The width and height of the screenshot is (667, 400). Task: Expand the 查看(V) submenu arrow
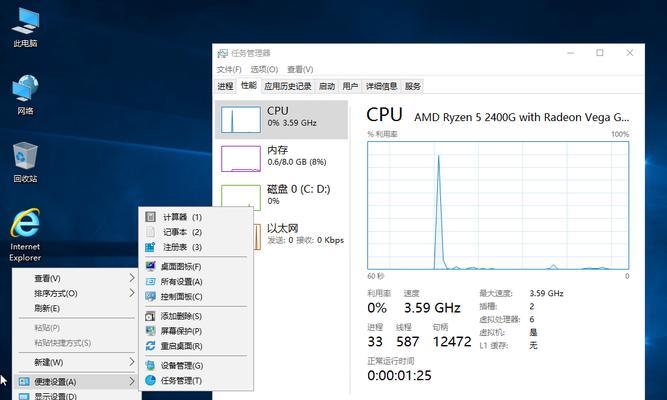pyautogui.click(x=132, y=278)
